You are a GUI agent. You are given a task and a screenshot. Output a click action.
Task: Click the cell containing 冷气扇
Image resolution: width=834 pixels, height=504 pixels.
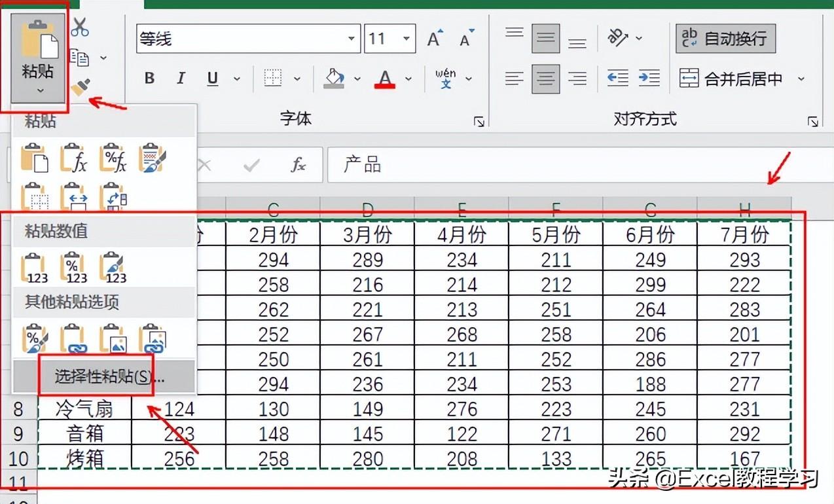pyautogui.click(x=84, y=409)
